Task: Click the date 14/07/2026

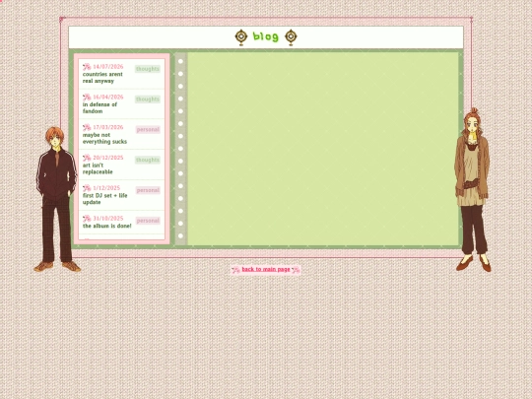Action: 108,67
